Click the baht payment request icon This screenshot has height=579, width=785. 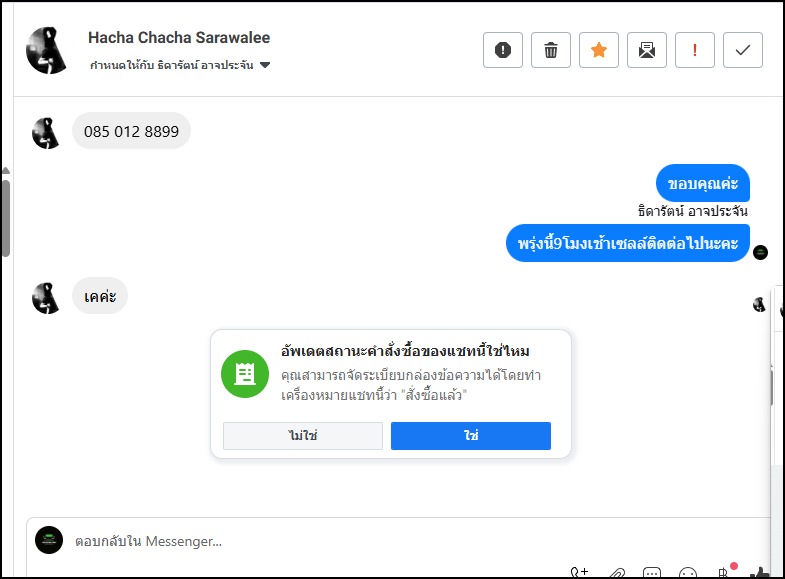pos(722,573)
